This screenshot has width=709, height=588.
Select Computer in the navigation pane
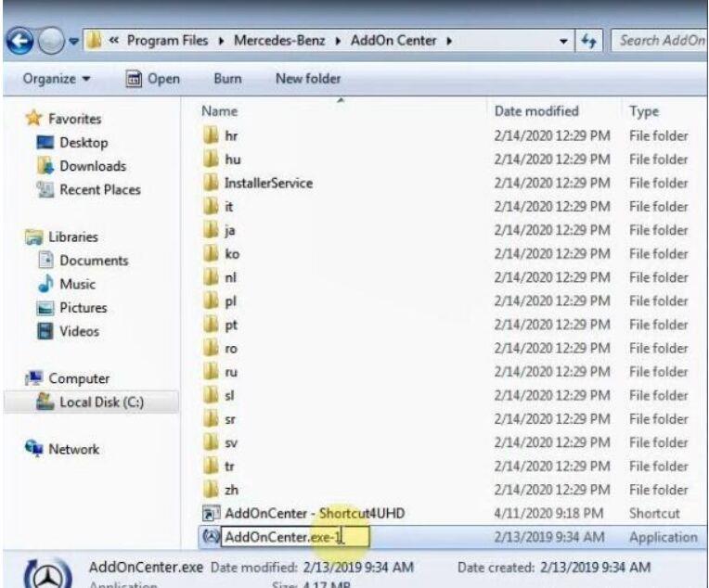coord(68,378)
